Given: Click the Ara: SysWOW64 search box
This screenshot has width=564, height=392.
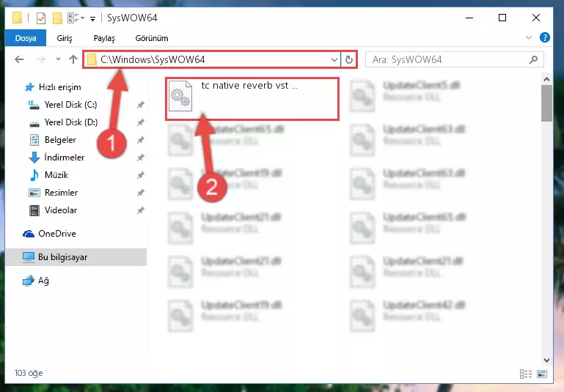Looking at the screenshot, I should (x=454, y=59).
